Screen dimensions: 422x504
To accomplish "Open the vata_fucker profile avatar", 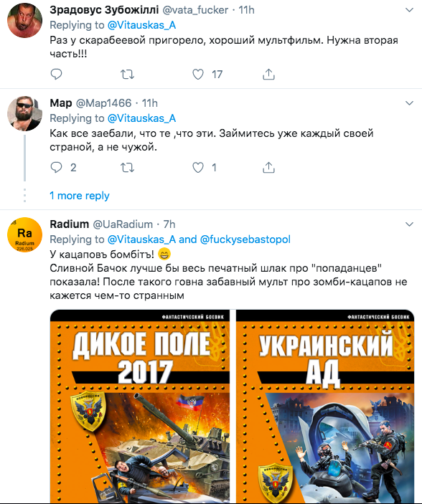I will point(25,21).
